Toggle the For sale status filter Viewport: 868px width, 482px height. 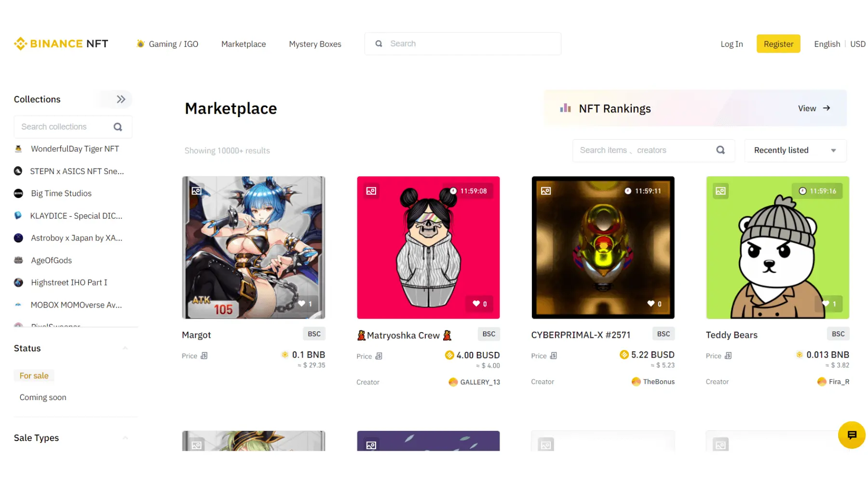coord(34,375)
